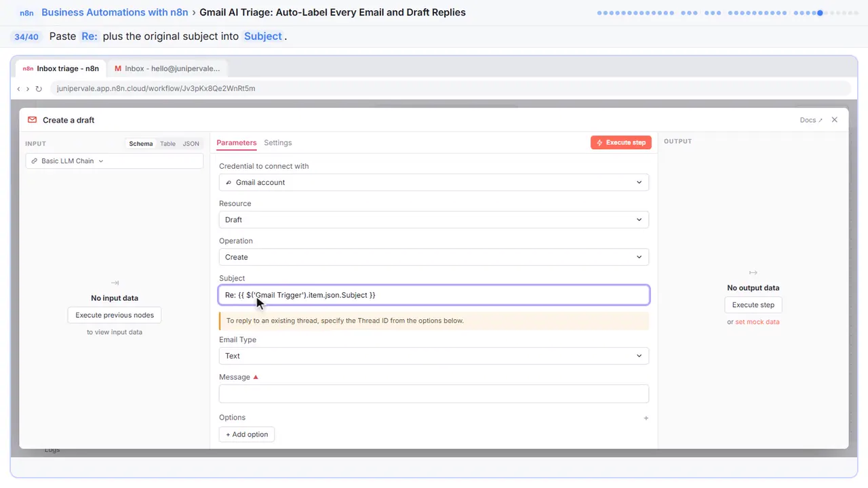This screenshot has width=868, height=488.
Task: Click the Message required warning icon
Action: pyautogui.click(x=256, y=377)
